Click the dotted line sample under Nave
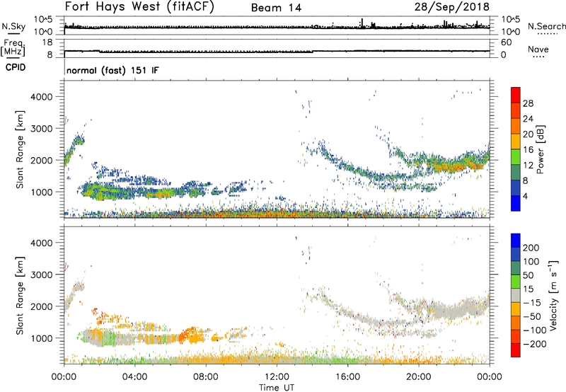Screen dimensions: 566x392 pyautogui.click(x=538, y=57)
